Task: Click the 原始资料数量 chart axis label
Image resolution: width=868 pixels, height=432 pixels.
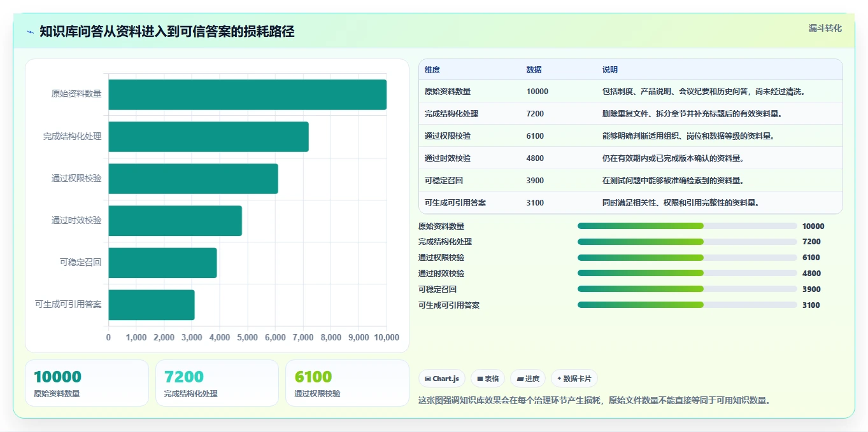Action: [x=76, y=94]
